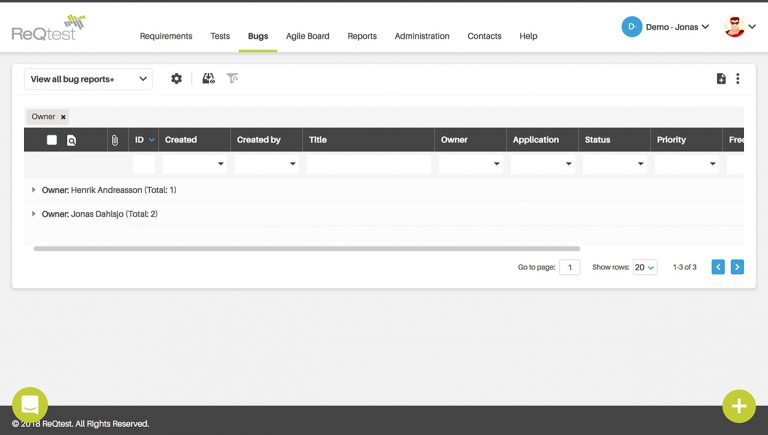This screenshot has width=768, height=435.
Task: Open the chat support bubble
Action: click(x=30, y=405)
